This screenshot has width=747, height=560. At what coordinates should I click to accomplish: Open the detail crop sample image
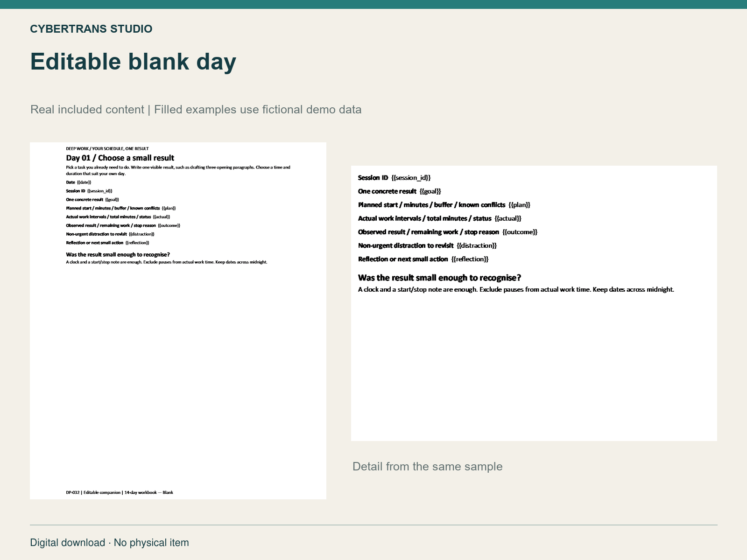tap(534, 303)
